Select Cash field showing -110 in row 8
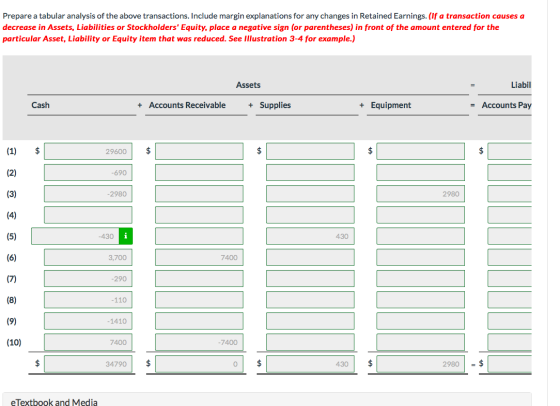560x406 pixels. pyautogui.click(x=88, y=300)
